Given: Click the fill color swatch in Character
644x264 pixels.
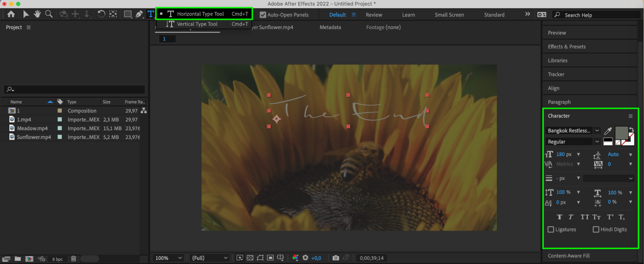Looking at the screenshot, I should 621,132.
